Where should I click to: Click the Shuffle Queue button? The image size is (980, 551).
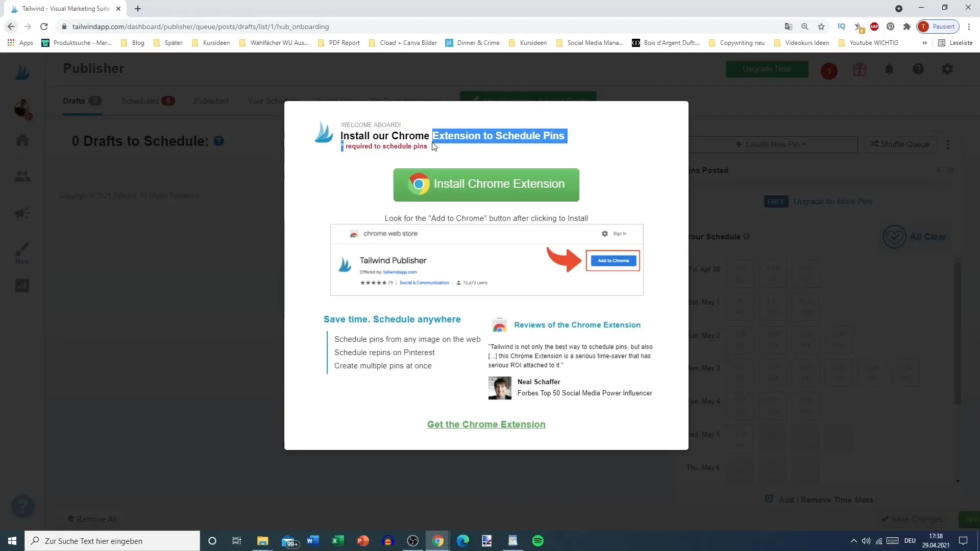coord(900,144)
